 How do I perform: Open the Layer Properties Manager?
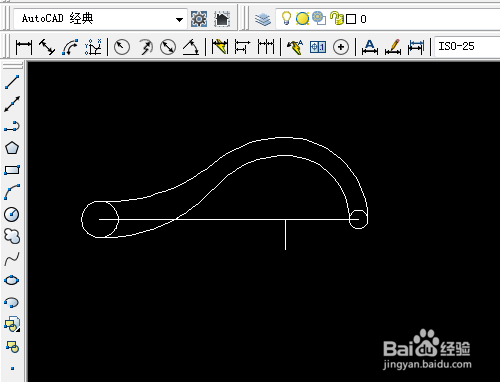tap(263, 19)
